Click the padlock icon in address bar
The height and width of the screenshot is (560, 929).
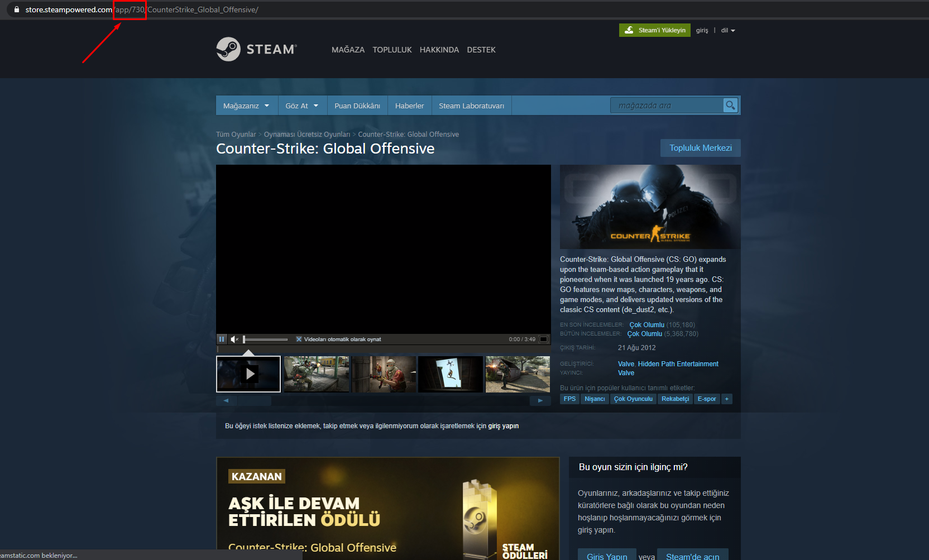pyautogui.click(x=17, y=9)
